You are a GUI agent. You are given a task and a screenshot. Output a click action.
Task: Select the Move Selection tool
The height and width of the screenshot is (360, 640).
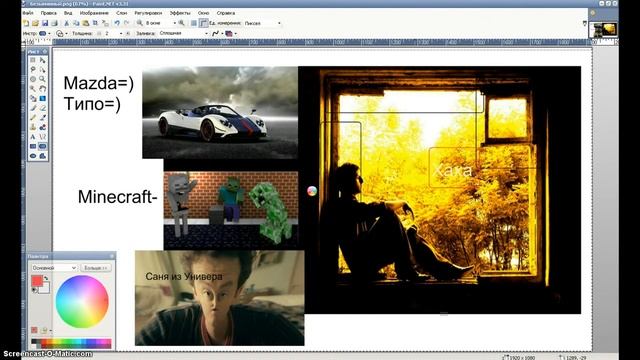click(x=42, y=69)
